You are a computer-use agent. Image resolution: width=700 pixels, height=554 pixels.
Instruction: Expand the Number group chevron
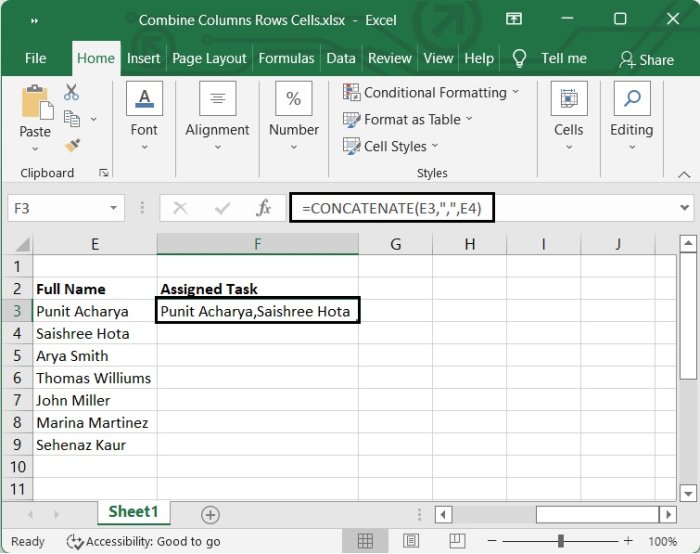pyautogui.click(x=293, y=147)
